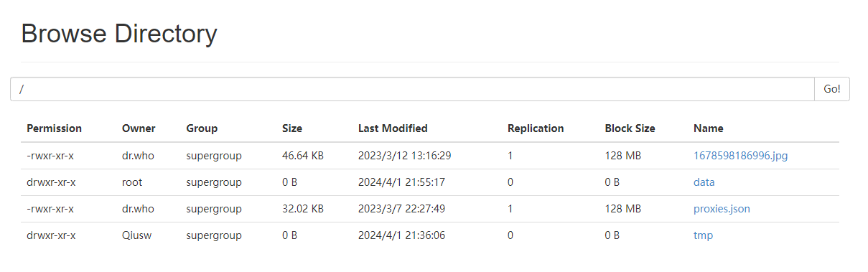Open the 1678598186996.jpg file link

[740, 156]
